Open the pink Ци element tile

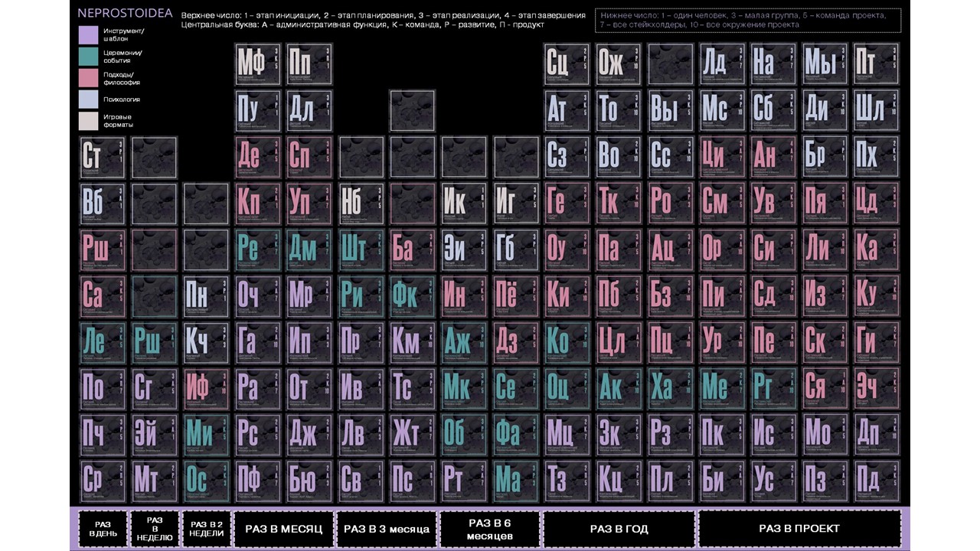pos(722,157)
